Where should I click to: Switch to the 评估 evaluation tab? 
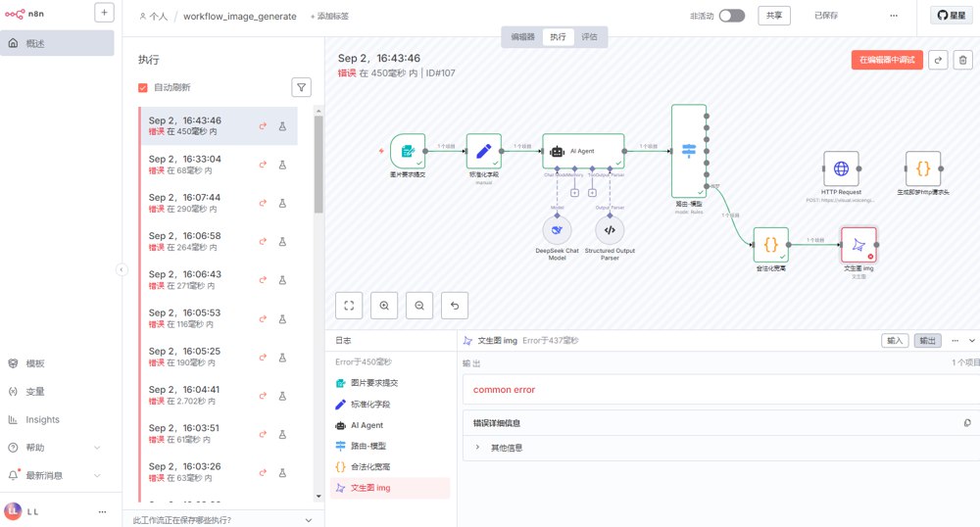[589, 36]
